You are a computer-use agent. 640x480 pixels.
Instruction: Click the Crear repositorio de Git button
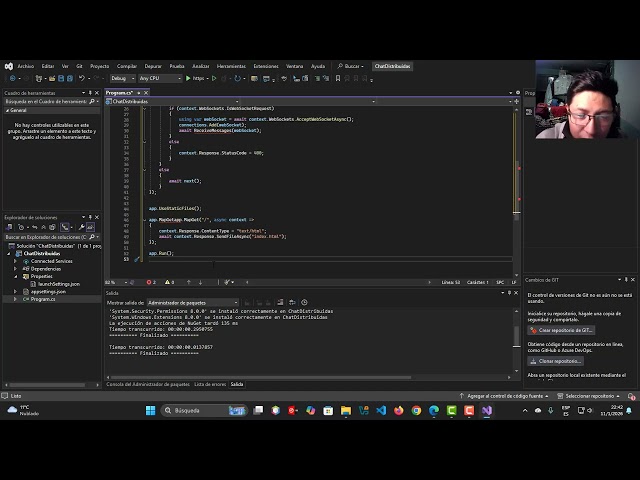click(562, 330)
